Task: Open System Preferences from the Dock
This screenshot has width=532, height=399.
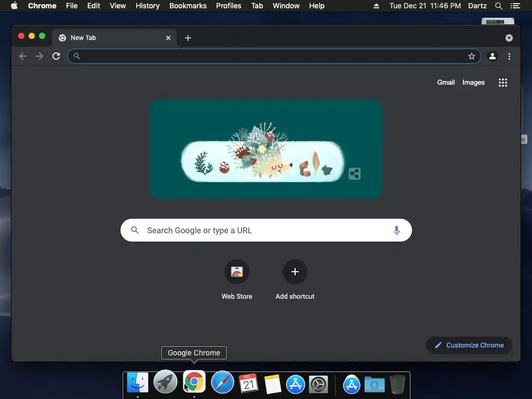Action: coord(318,384)
